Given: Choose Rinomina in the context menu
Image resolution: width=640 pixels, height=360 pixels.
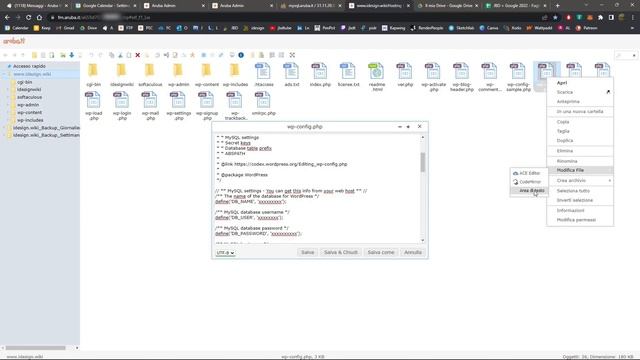Looking at the screenshot, I should coord(580,161).
